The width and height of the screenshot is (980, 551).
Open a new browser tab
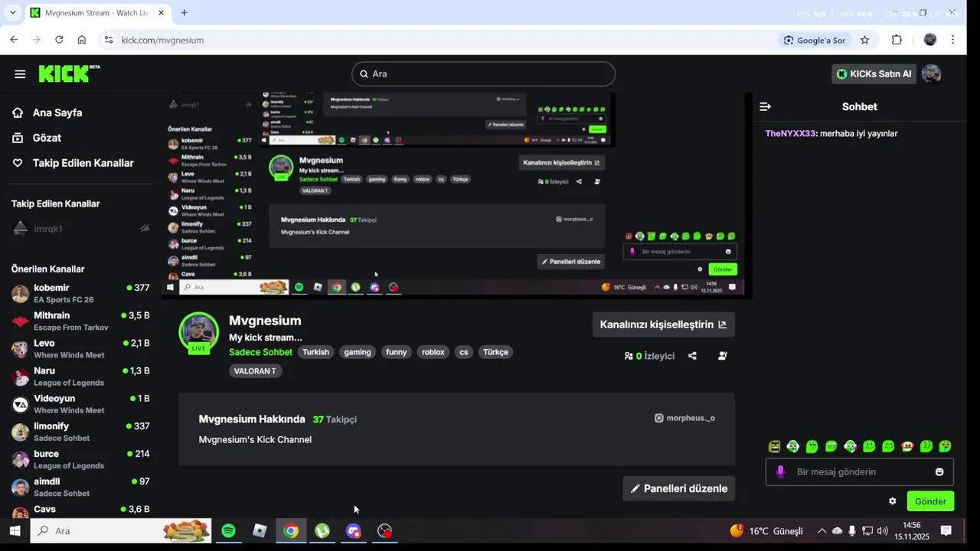point(184,13)
